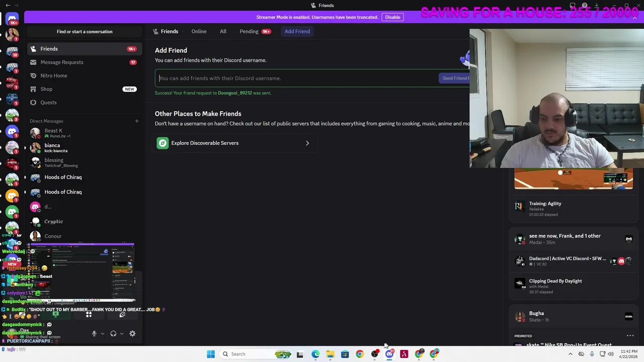Image resolution: width=644 pixels, height=362 pixels.
Task: Click the Discord home icon in server rail
Action: pos(12,18)
